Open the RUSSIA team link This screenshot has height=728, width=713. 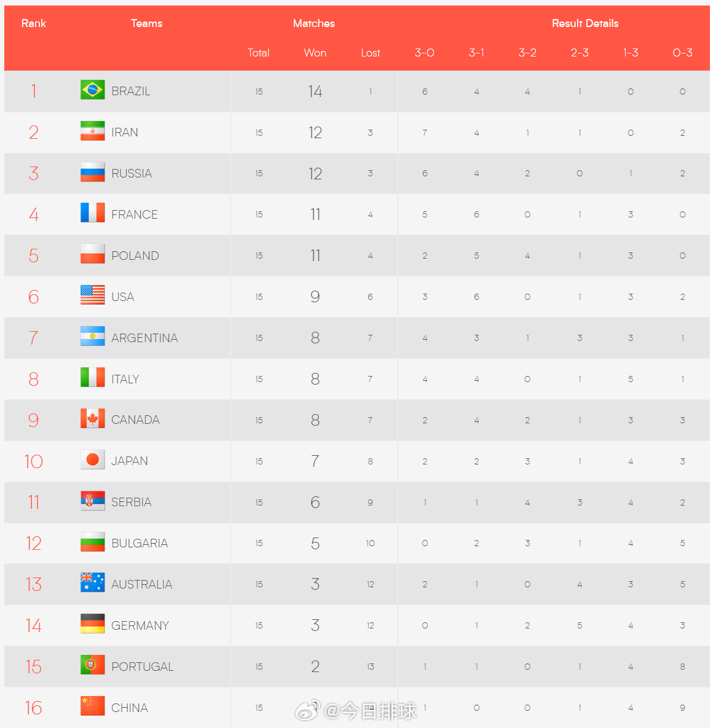click(x=132, y=173)
